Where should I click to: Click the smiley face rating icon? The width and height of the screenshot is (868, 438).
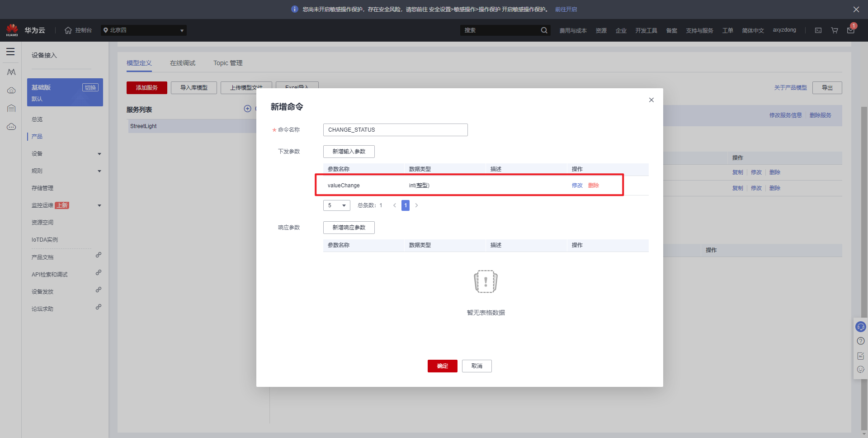(x=861, y=370)
